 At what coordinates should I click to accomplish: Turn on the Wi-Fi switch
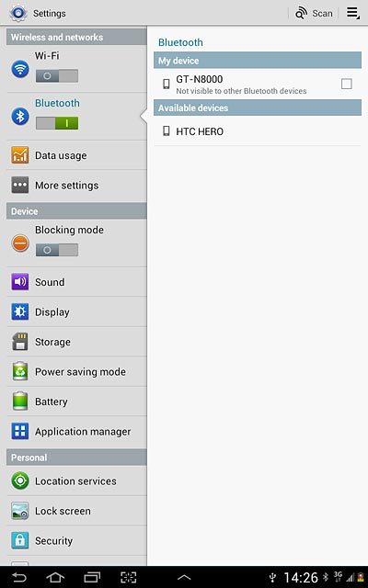pos(57,75)
